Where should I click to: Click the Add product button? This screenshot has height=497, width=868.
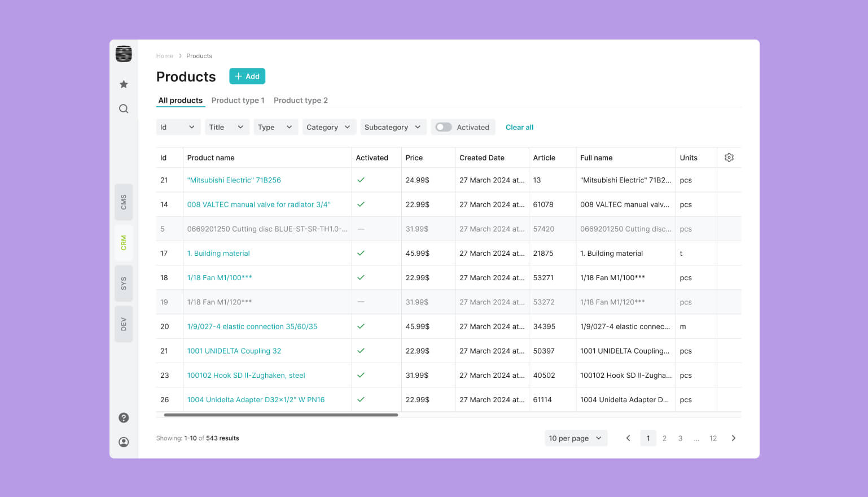[x=247, y=76]
